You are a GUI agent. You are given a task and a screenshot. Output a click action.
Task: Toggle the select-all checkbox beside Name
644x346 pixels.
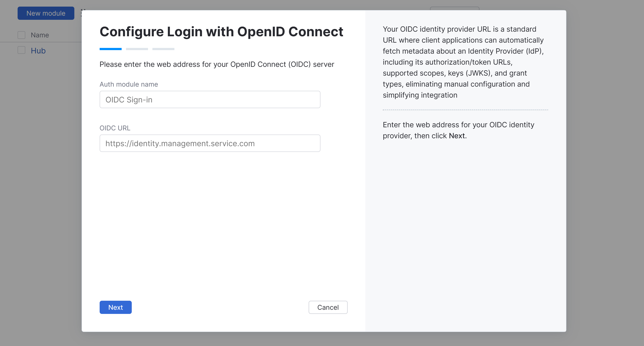pos(22,35)
